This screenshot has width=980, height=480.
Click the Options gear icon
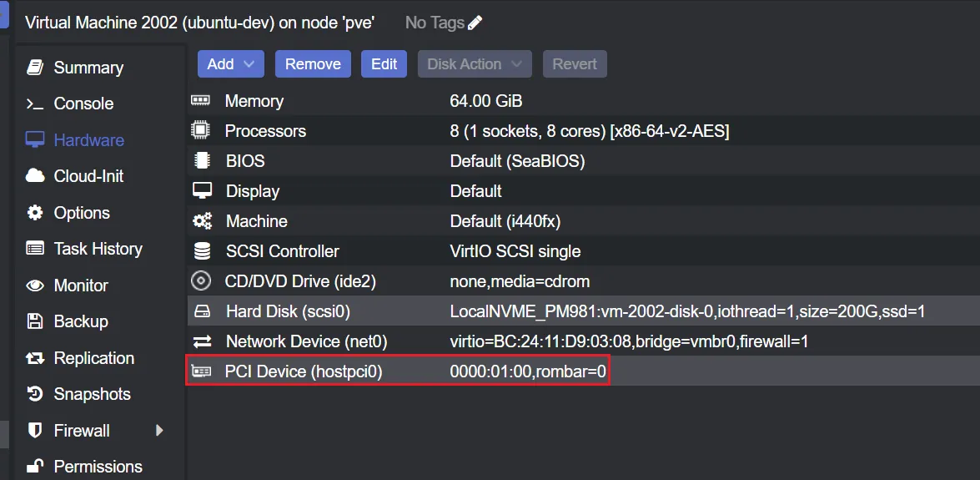[35, 213]
